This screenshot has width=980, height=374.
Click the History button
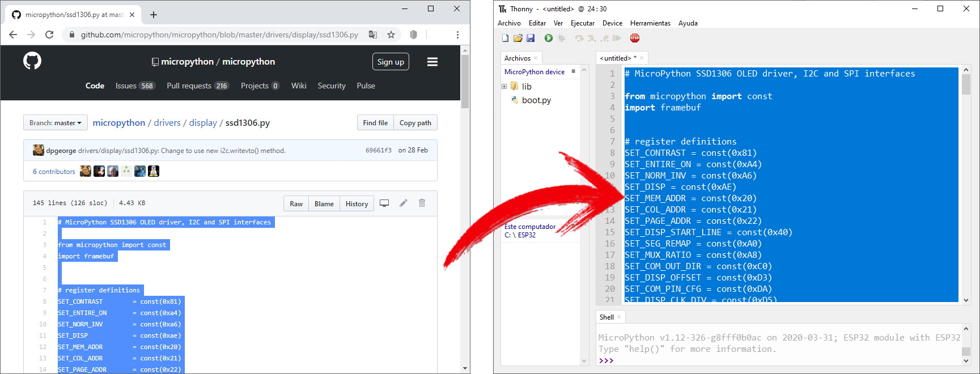click(357, 203)
